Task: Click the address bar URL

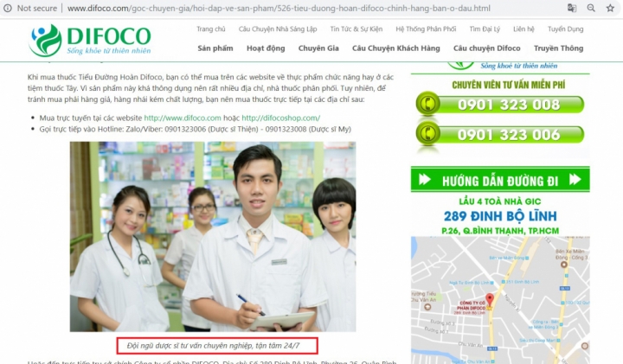Action: 279,8
